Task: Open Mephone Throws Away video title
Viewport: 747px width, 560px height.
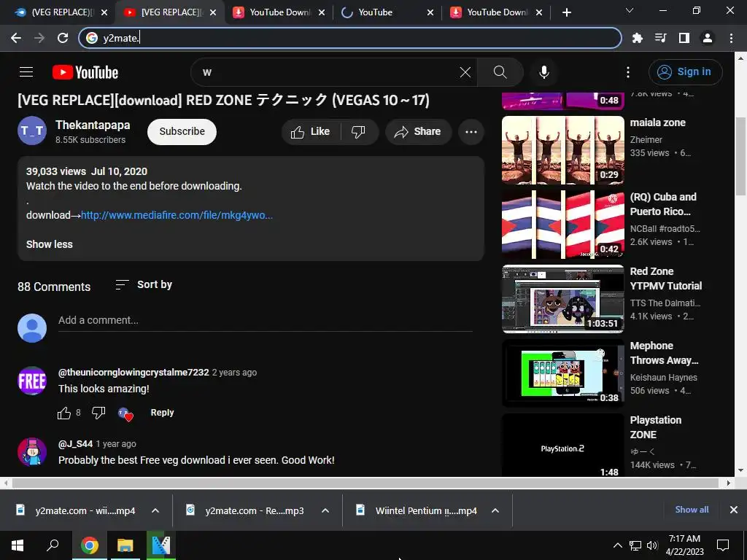Action: click(x=664, y=353)
